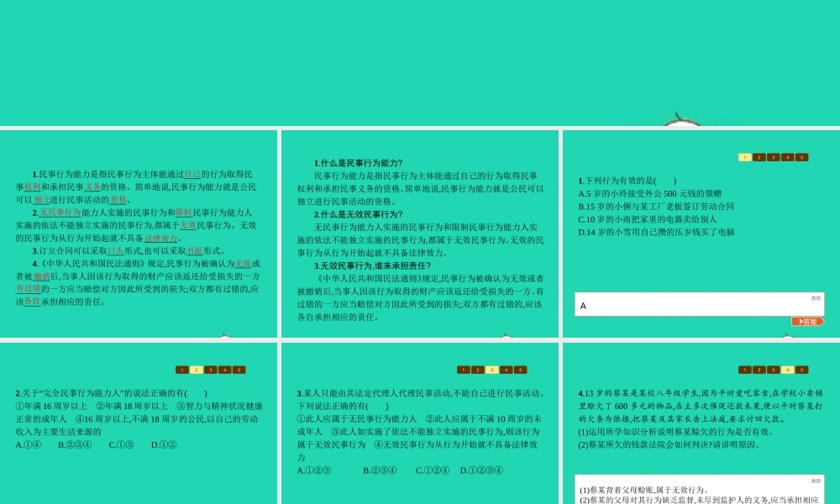
Task: Click the underlined fill-in word 口头
Action: [116, 251]
